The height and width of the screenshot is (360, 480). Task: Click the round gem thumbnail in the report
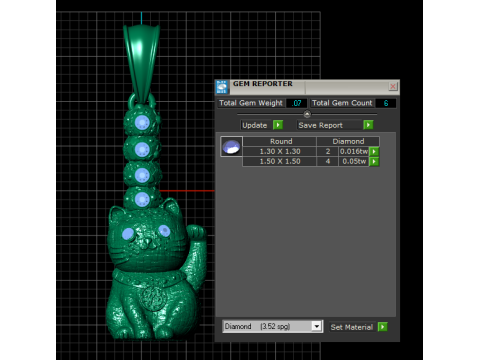coord(231,147)
